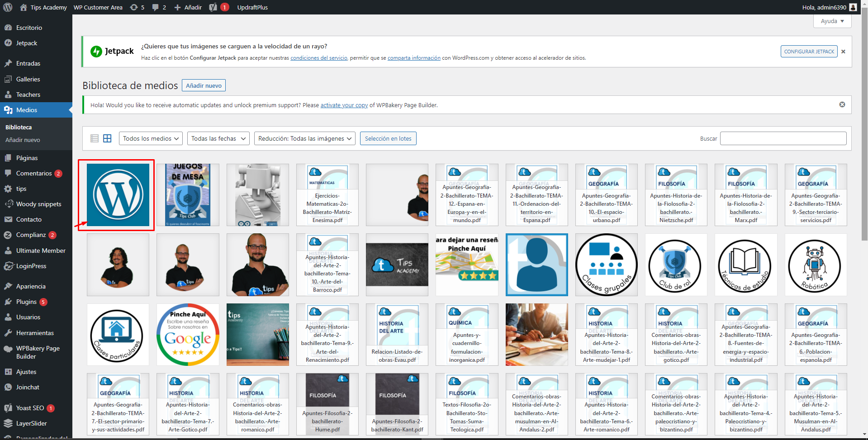Click the Buscar search field
The image size is (868, 440).
(x=783, y=138)
